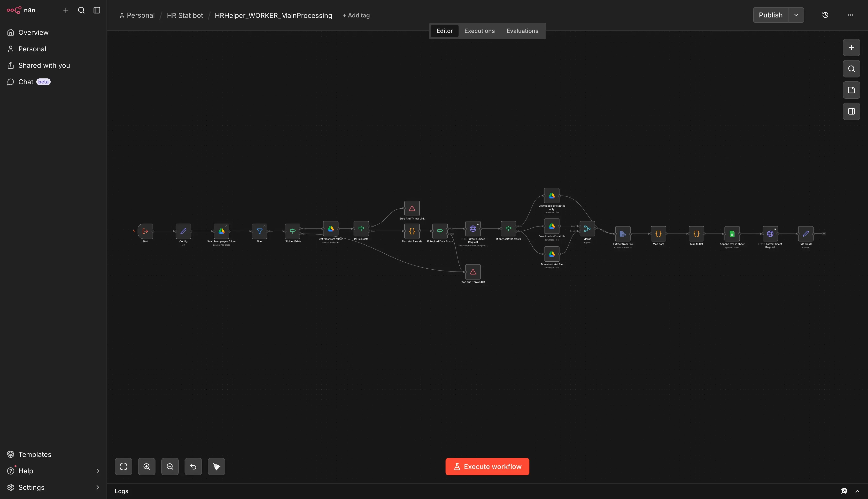868x499 pixels.
Task: Select If Reqired Data Exists node
Action: pos(440,231)
